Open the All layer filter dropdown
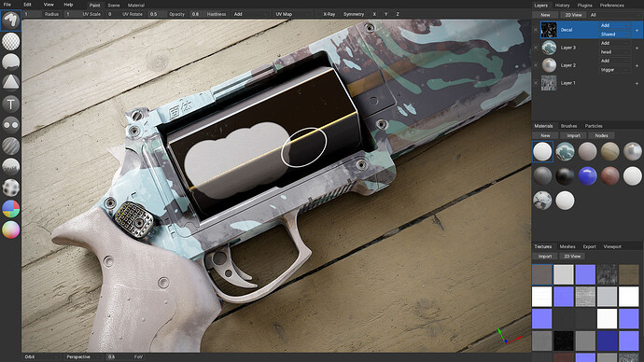This screenshot has height=362, width=644. (x=615, y=15)
